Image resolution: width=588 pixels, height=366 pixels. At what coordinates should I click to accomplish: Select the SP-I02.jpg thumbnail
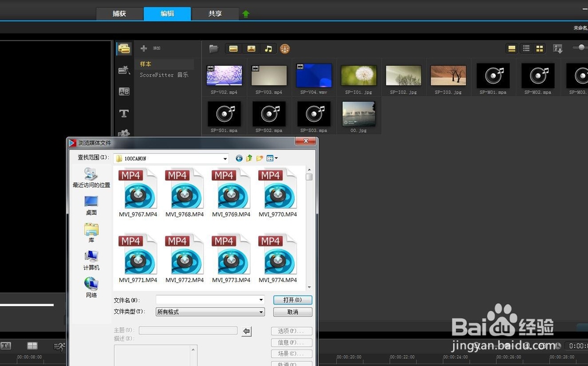click(403, 75)
